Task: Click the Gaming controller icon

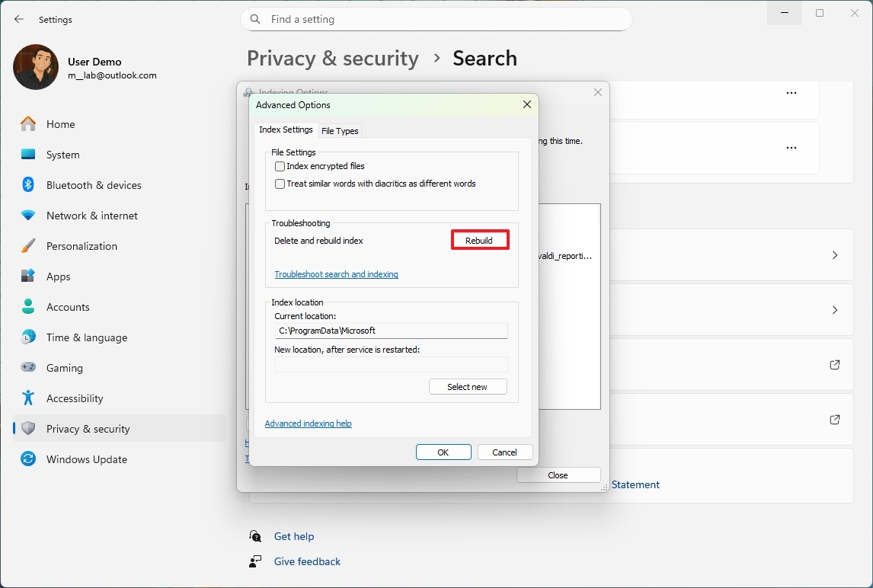Action: tap(28, 368)
